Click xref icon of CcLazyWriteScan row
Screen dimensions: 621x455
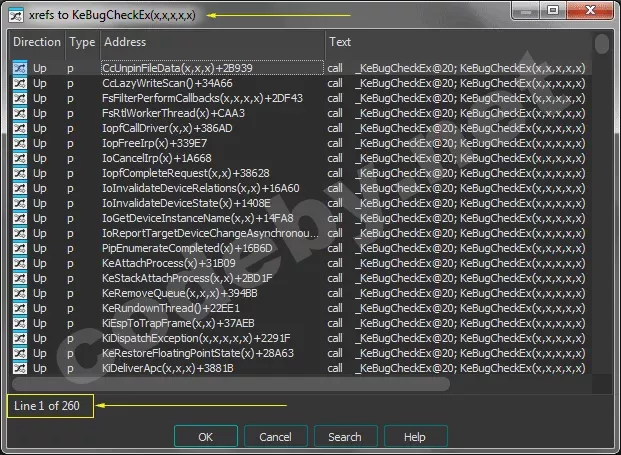coord(20,83)
